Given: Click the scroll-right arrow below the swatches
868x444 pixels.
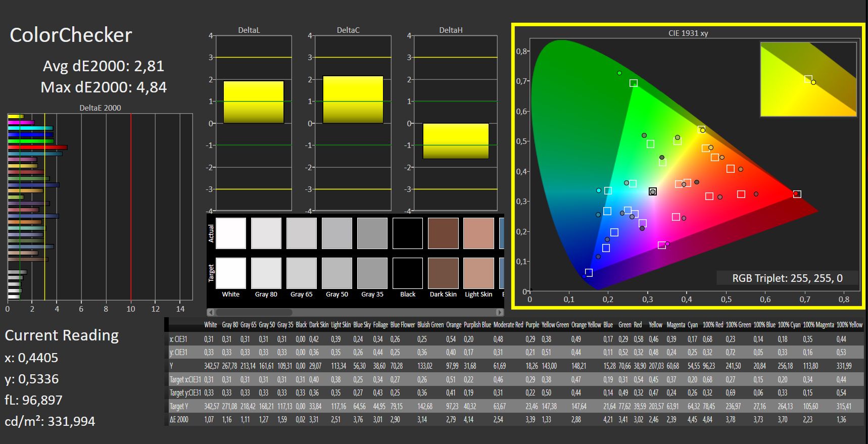Looking at the screenshot, I should [x=500, y=312].
